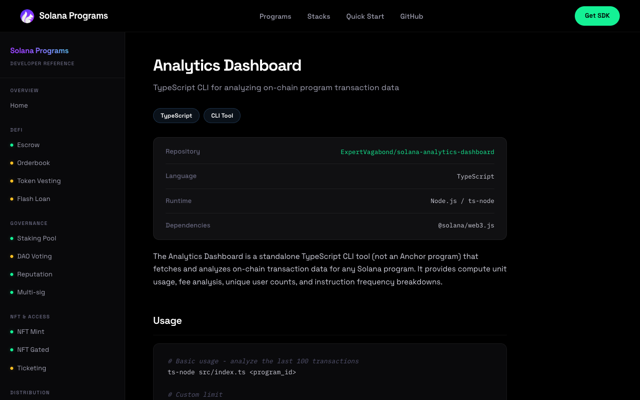The image size is (640, 400).
Task: Go to NFT Mint page
Action: coord(31,332)
